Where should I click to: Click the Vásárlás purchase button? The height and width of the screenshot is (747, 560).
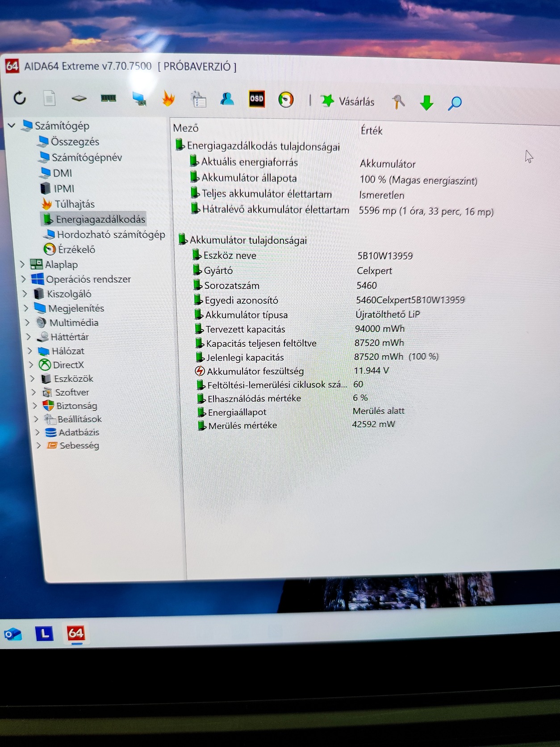coord(347,101)
